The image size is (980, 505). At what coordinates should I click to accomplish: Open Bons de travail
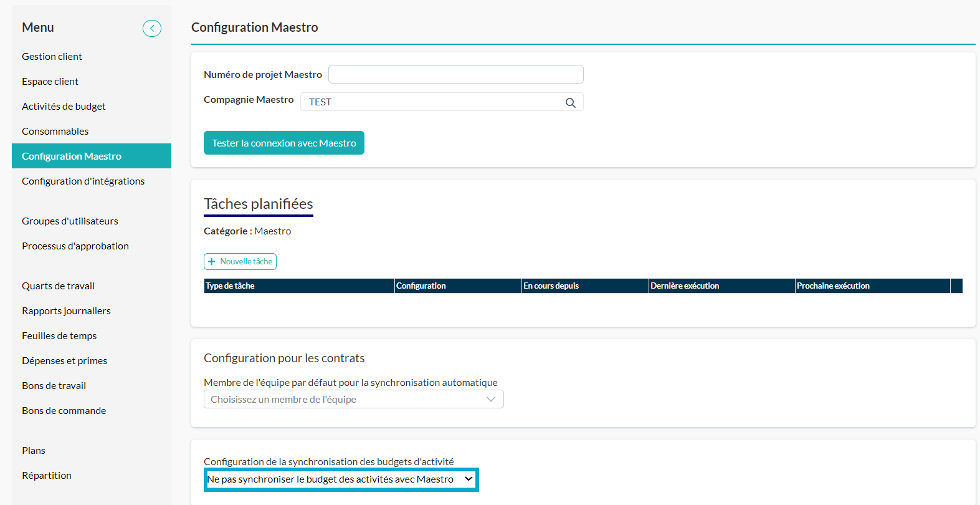click(x=54, y=385)
